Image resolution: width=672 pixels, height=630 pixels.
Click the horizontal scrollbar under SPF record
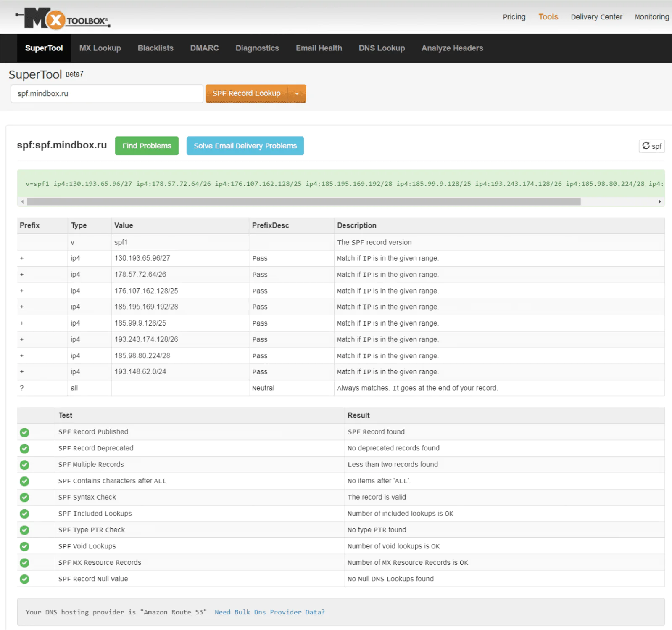tap(303, 202)
